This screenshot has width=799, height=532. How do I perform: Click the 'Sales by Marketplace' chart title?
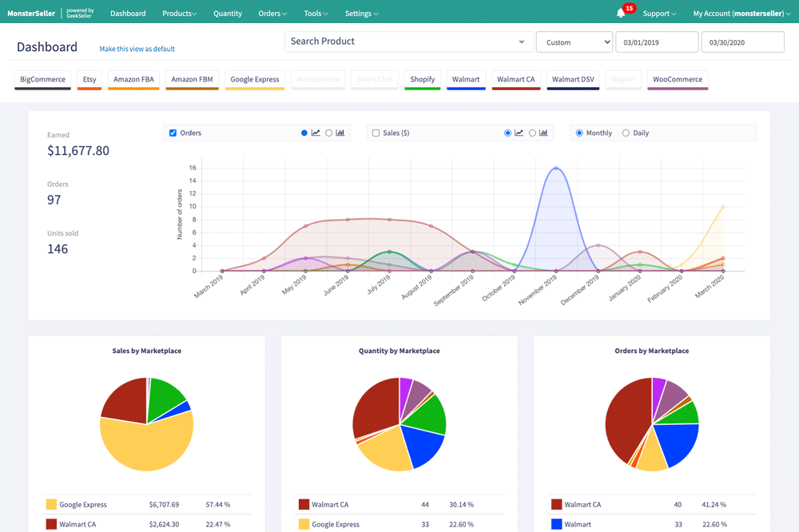[147, 351]
